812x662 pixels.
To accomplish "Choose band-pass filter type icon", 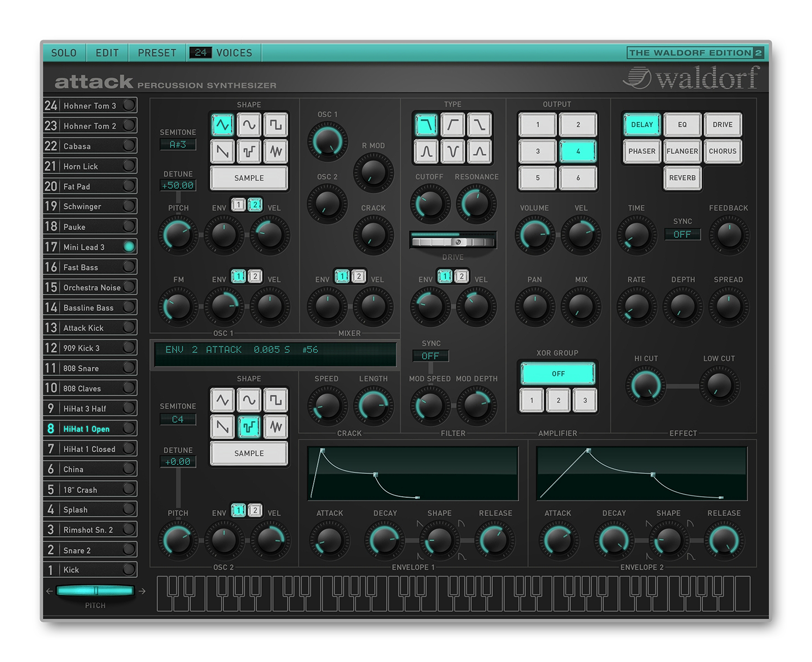I will click(x=426, y=151).
